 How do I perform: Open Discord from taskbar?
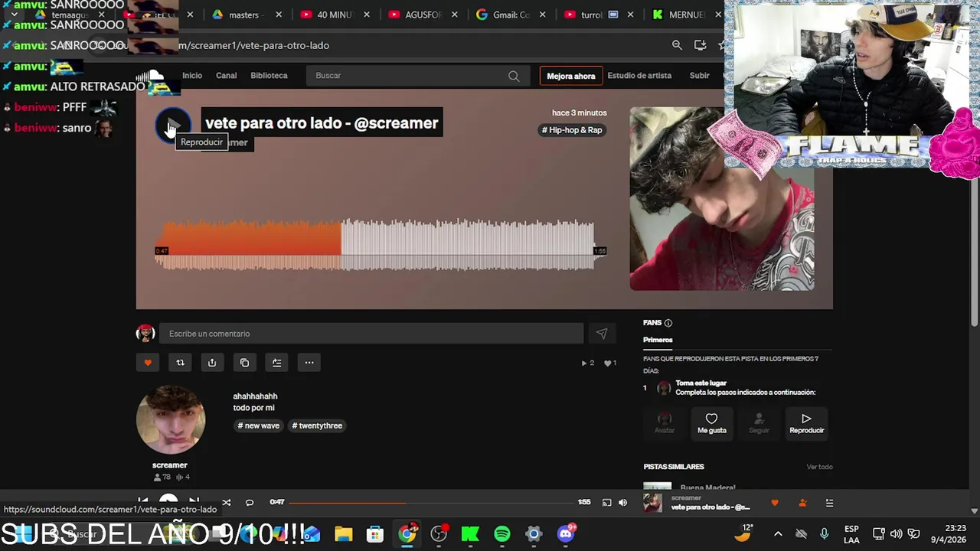[x=566, y=533]
